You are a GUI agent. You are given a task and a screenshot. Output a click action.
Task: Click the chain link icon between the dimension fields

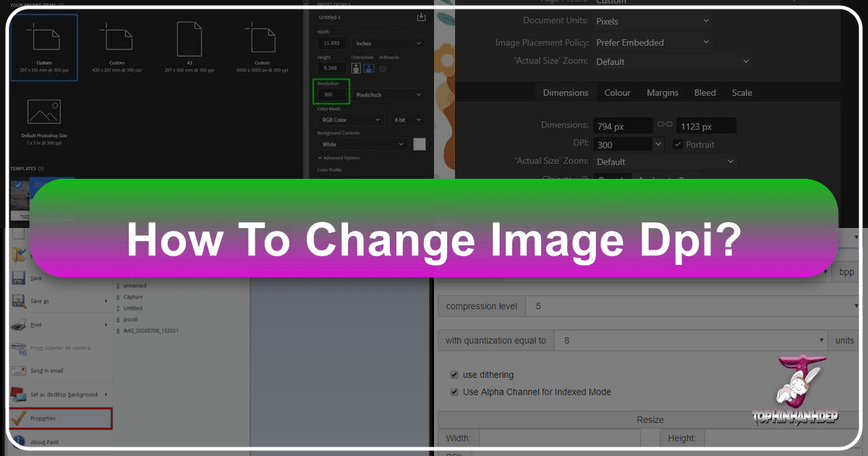tap(665, 124)
